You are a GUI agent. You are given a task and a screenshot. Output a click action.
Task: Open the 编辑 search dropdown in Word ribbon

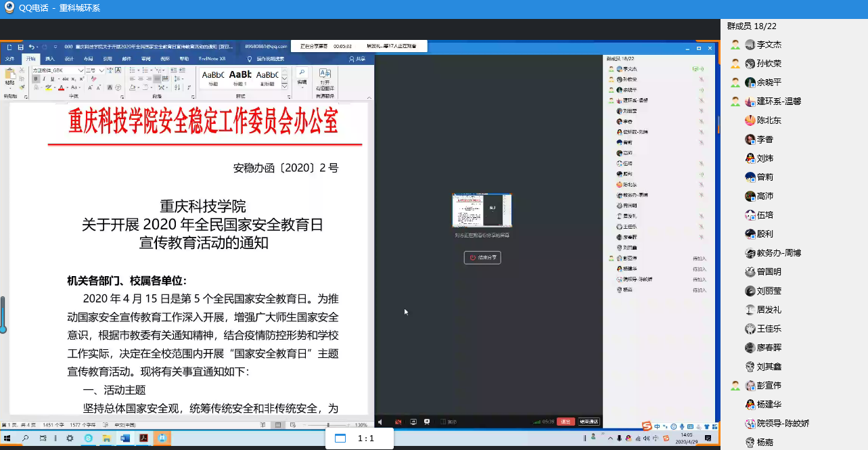[302, 77]
